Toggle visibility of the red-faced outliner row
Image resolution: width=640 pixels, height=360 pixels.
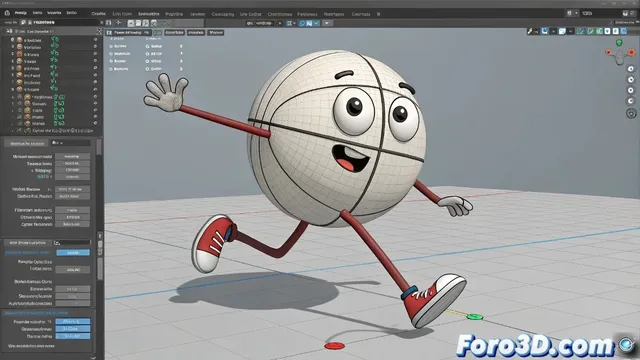96,54
